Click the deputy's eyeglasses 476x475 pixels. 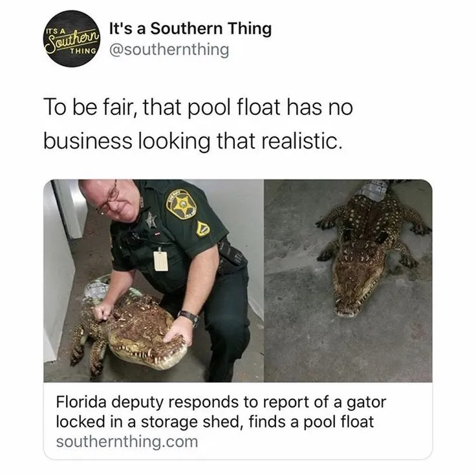(x=109, y=198)
